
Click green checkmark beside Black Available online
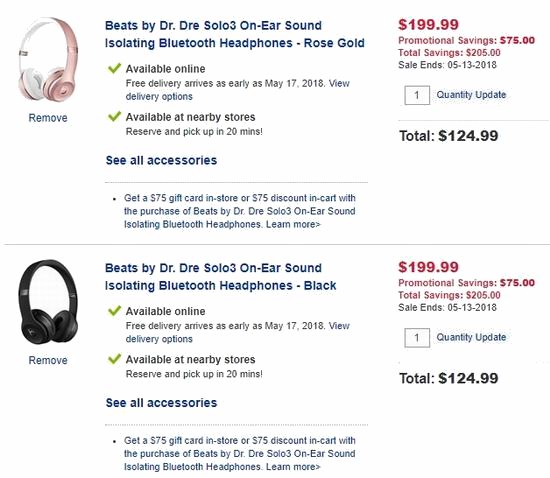[114, 310]
